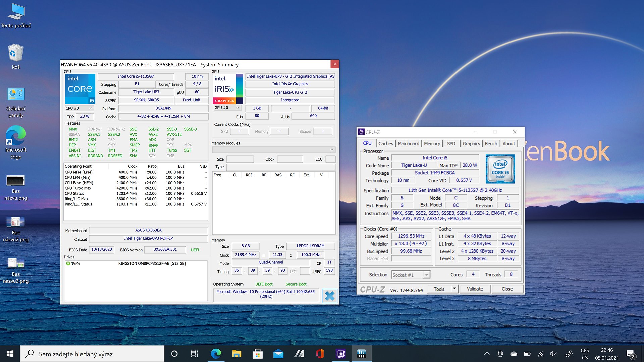Click the CES CS language indicator
The height and width of the screenshot is (362, 644).
point(585,354)
